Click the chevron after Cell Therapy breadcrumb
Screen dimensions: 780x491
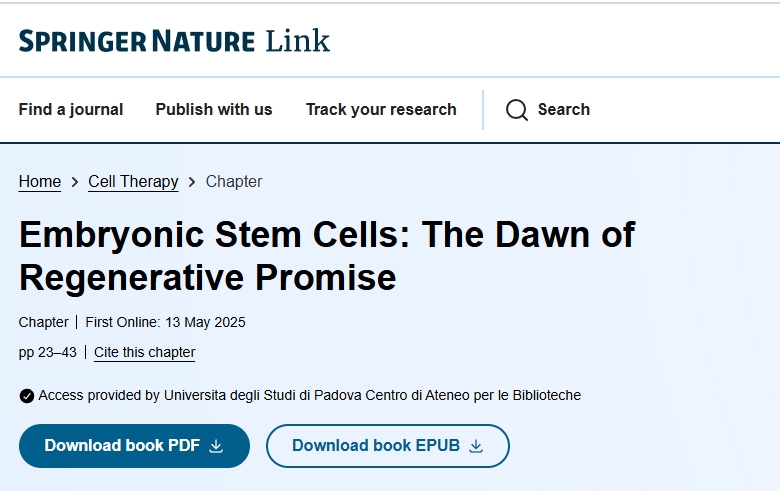click(x=192, y=182)
